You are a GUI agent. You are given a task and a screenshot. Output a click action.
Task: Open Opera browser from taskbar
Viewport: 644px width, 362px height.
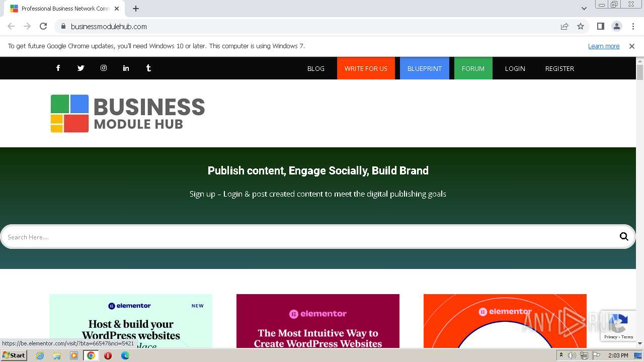pos(108,355)
